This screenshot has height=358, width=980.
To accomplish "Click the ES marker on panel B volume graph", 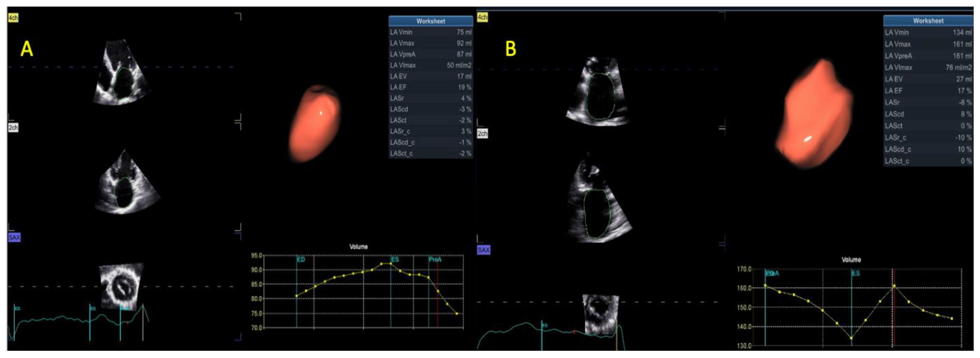I will pos(855,273).
